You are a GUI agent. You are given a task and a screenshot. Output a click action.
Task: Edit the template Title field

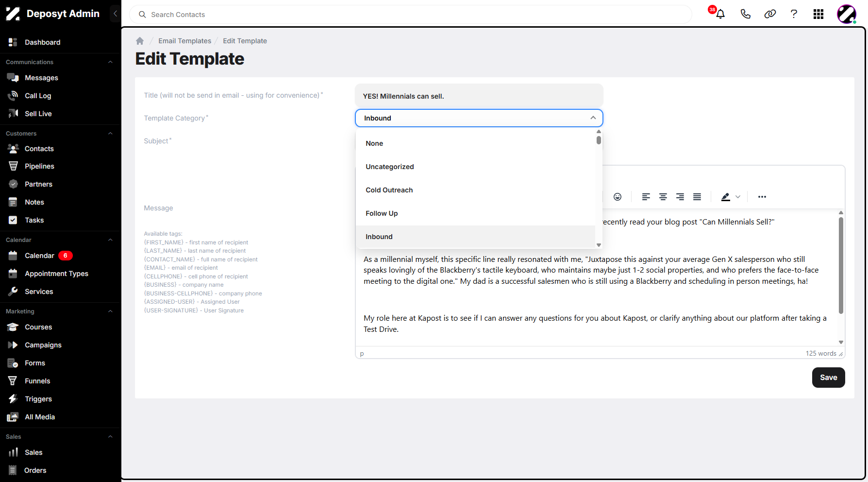pos(479,96)
